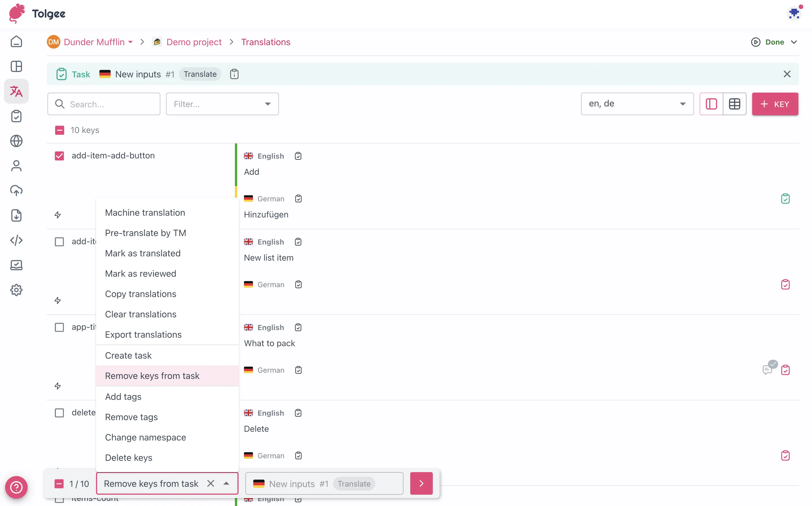This screenshot has height=506, width=812.
Task: Click the + KEY button to add new key
Action: coord(775,104)
